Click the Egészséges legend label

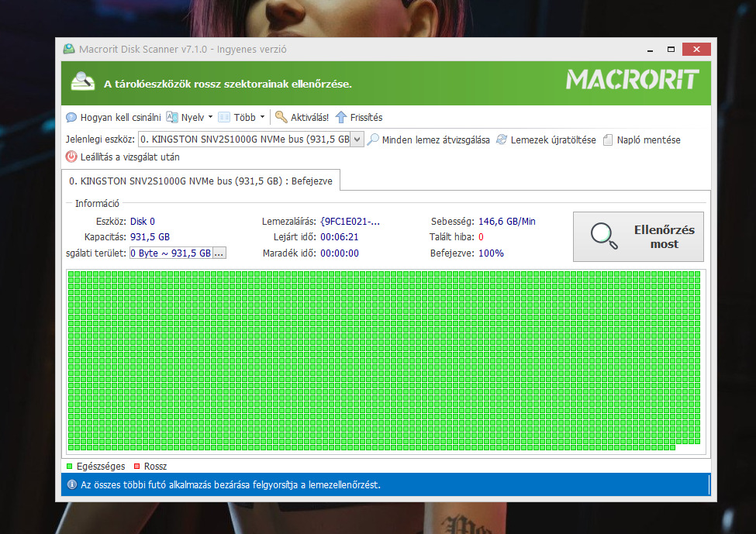[x=101, y=466]
